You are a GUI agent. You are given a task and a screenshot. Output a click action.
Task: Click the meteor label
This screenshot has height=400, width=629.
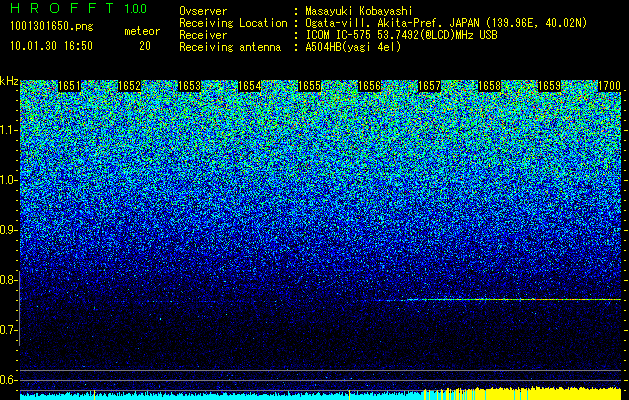[142, 31]
